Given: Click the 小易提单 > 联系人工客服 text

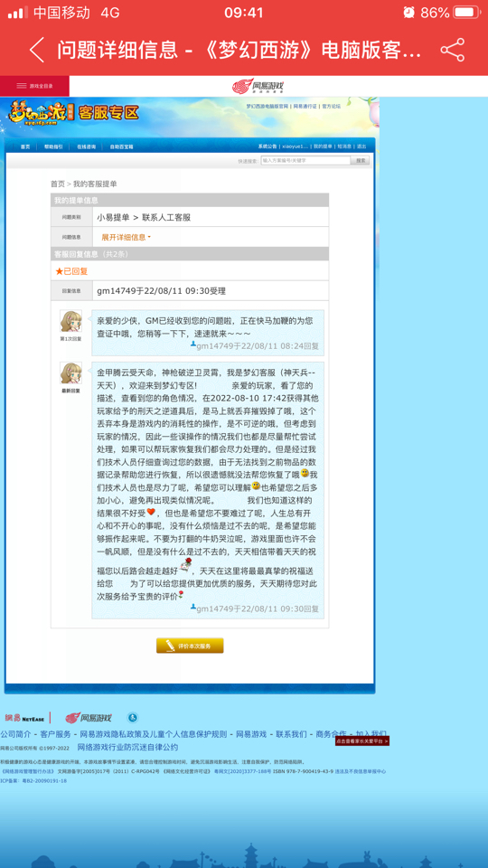Looking at the screenshot, I should (144, 218).
